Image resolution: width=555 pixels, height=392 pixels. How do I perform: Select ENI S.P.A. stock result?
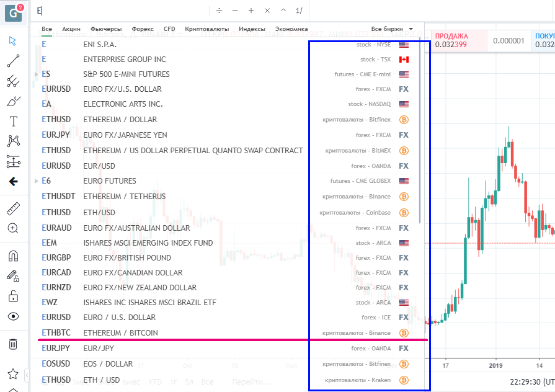tap(226, 45)
